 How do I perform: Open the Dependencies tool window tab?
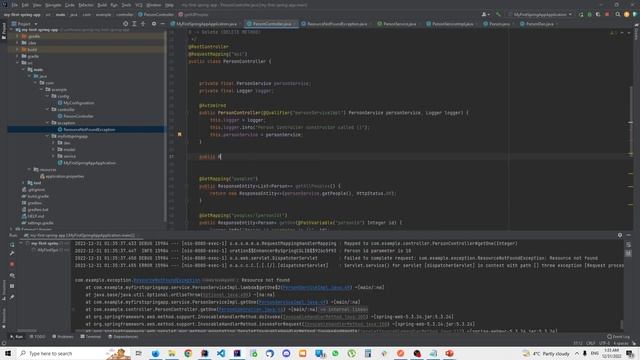(123, 337)
